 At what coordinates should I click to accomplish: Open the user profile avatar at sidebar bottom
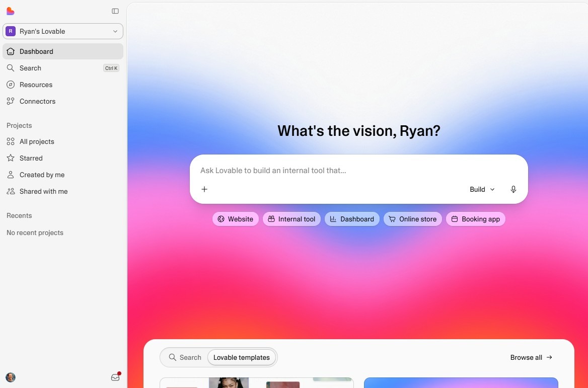point(11,377)
